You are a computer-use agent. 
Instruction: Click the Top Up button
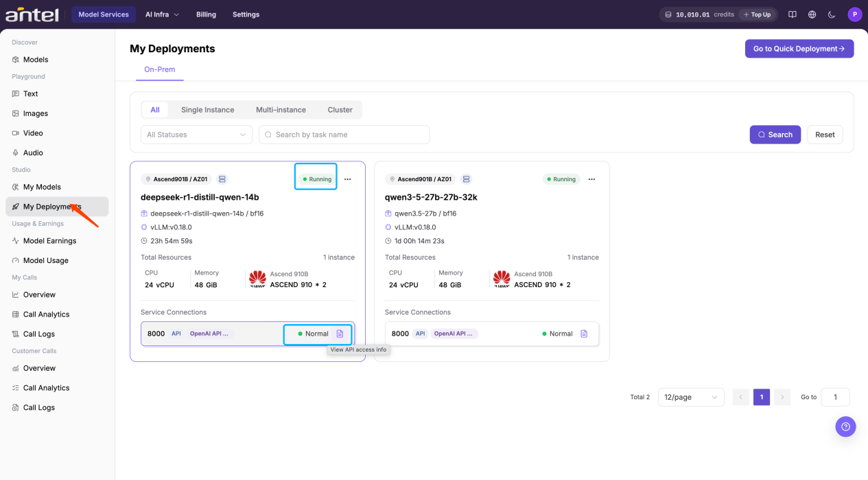[x=757, y=14]
